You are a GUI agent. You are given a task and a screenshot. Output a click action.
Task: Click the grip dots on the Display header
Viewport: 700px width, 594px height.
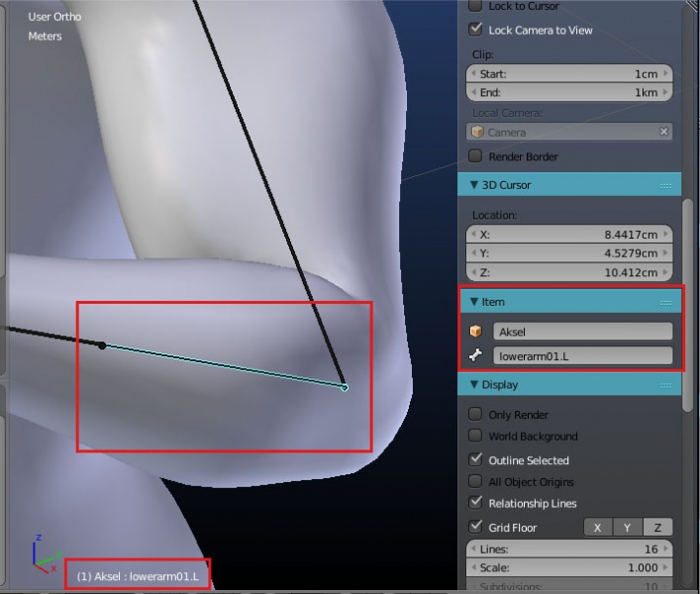tap(665, 385)
